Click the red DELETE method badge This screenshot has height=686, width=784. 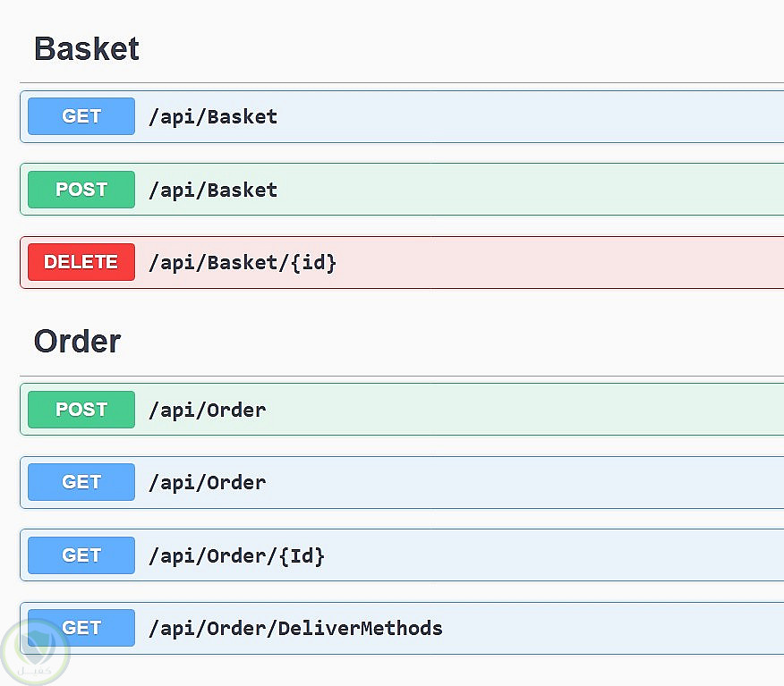(81, 262)
